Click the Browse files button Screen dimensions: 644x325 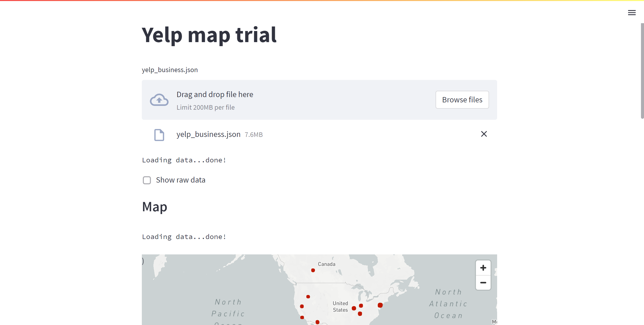[x=462, y=100]
